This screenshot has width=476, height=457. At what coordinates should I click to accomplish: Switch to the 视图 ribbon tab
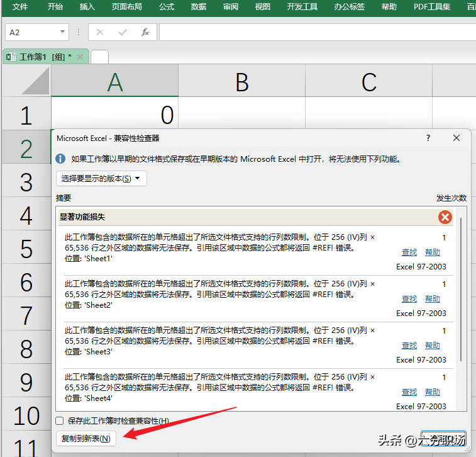(x=263, y=7)
